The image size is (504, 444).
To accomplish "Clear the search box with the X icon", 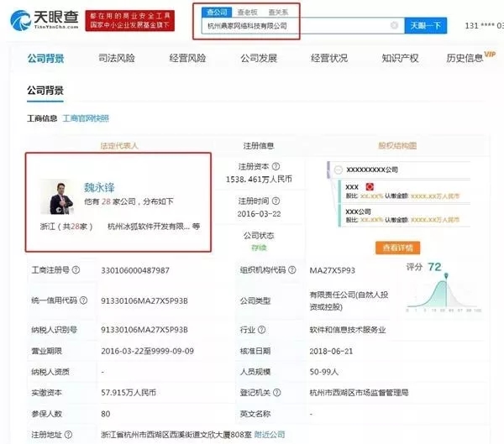I will [394, 25].
